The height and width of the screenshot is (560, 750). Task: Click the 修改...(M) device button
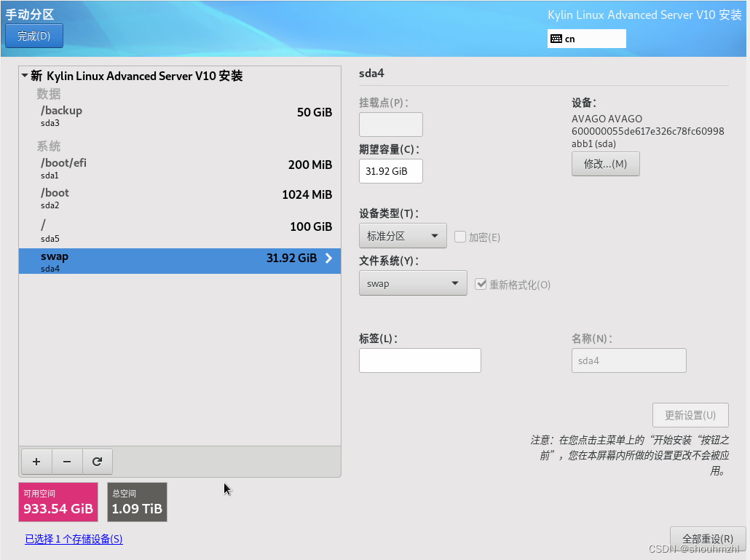(605, 164)
